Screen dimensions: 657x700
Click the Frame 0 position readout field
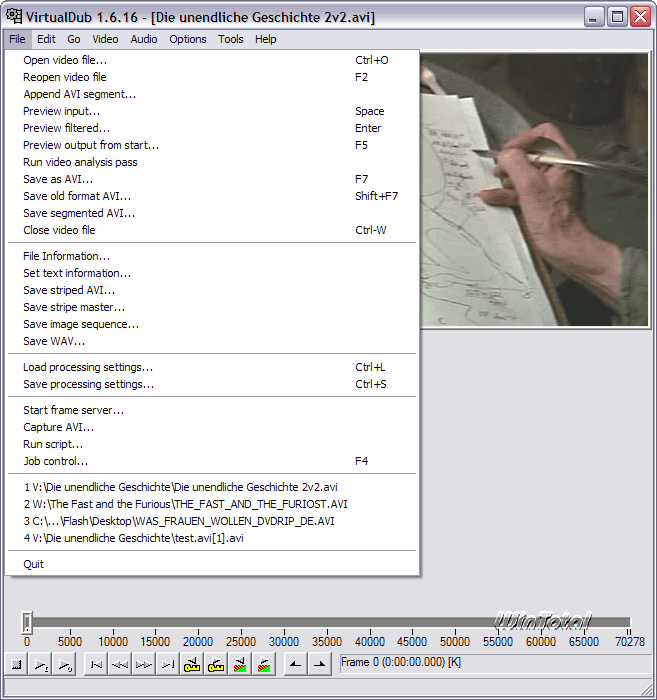pos(495,662)
